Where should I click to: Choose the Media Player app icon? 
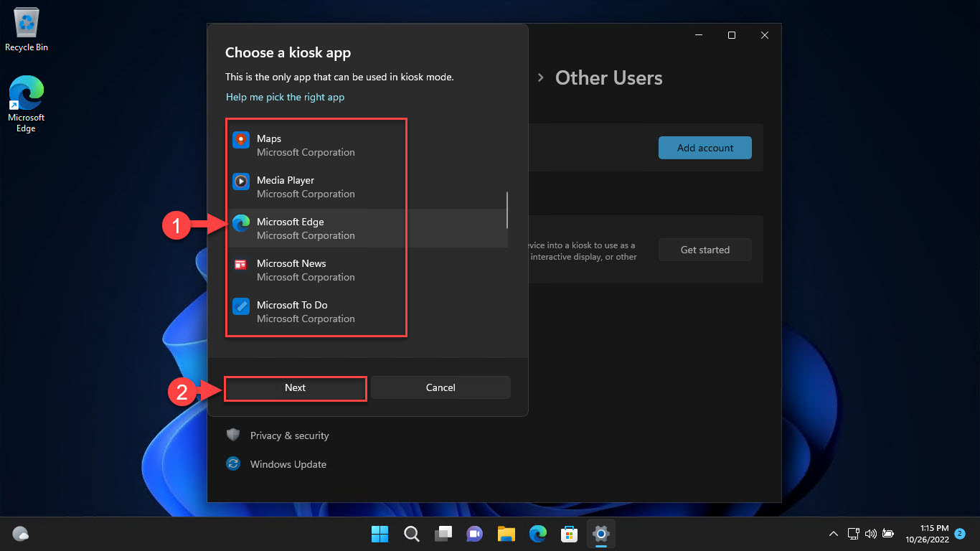click(241, 182)
